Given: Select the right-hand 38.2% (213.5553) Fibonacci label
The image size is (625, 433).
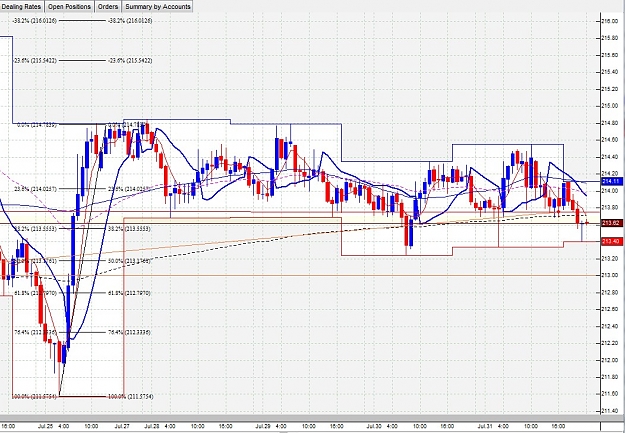Looking at the screenshot, I should (129, 229).
